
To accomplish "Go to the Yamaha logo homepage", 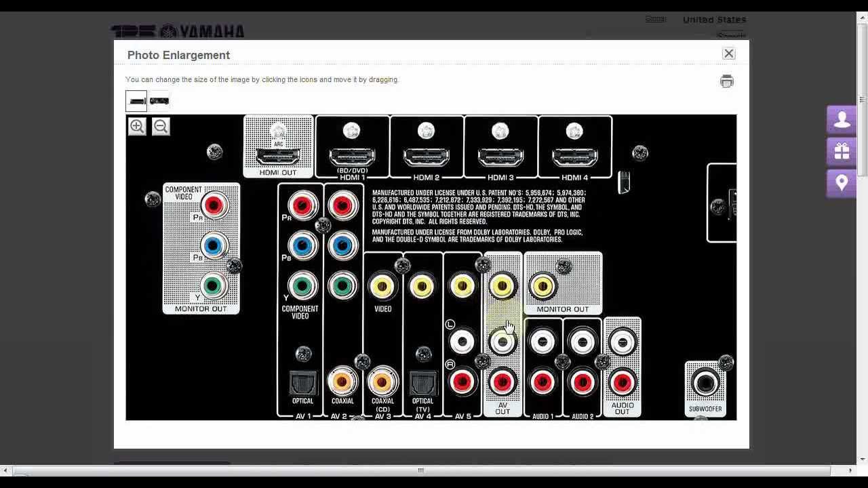I will point(178,31).
